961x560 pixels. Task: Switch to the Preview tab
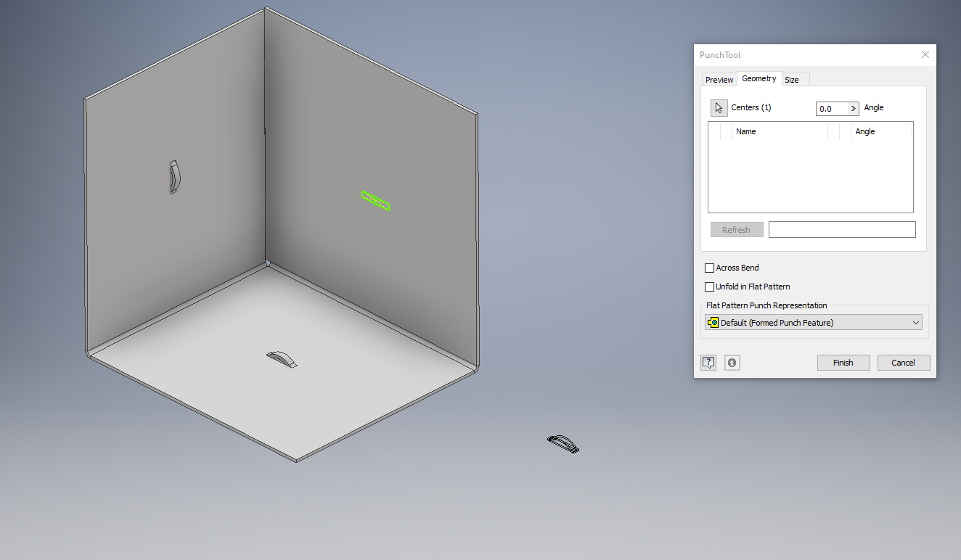(x=719, y=79)
